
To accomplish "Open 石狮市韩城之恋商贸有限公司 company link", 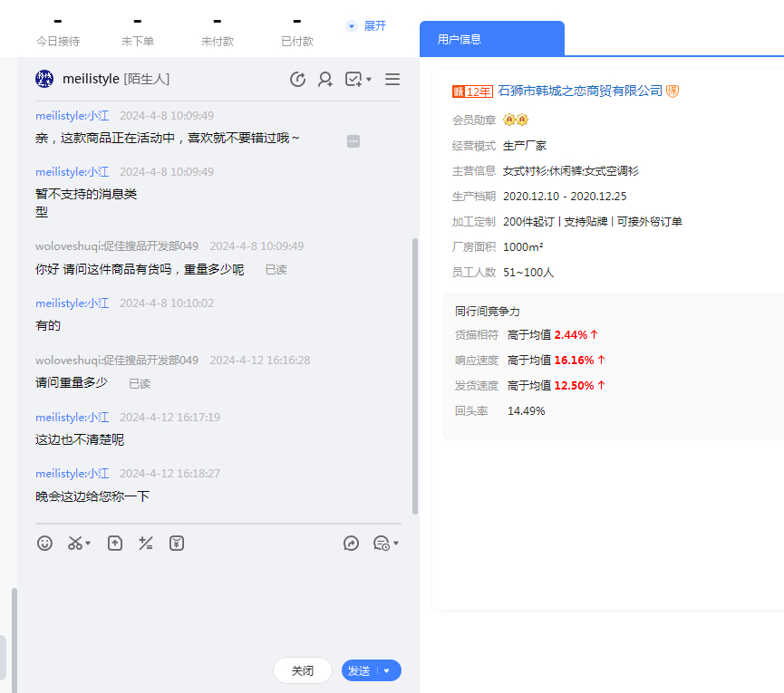I will click(580, 91).
